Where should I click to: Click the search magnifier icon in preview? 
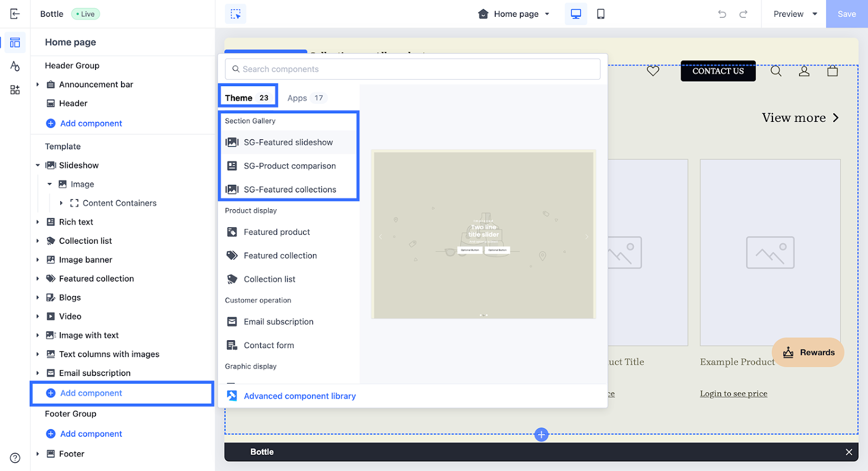[776, 71]
